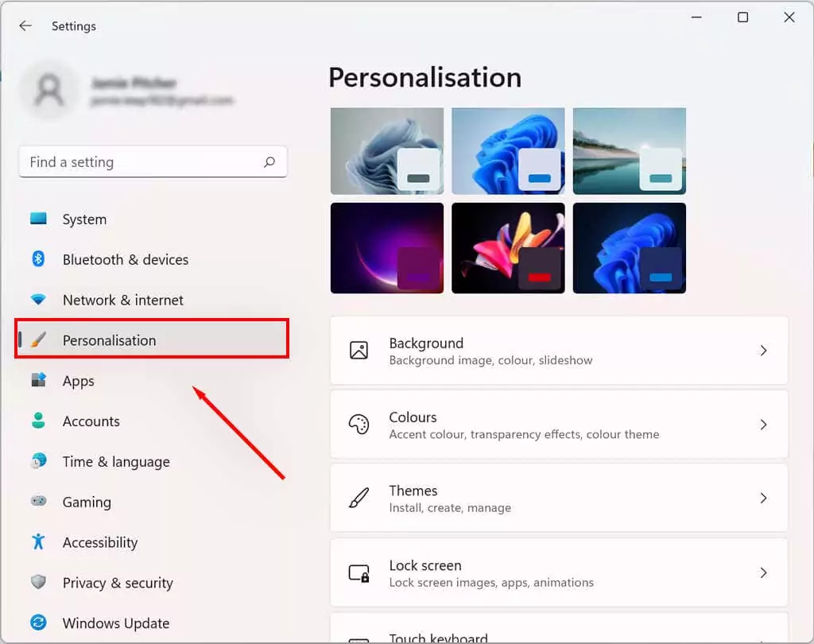The width and height of the screenshot is (814, 644).
Task: Open System in the sidebar
Action: tap(84, 219)
